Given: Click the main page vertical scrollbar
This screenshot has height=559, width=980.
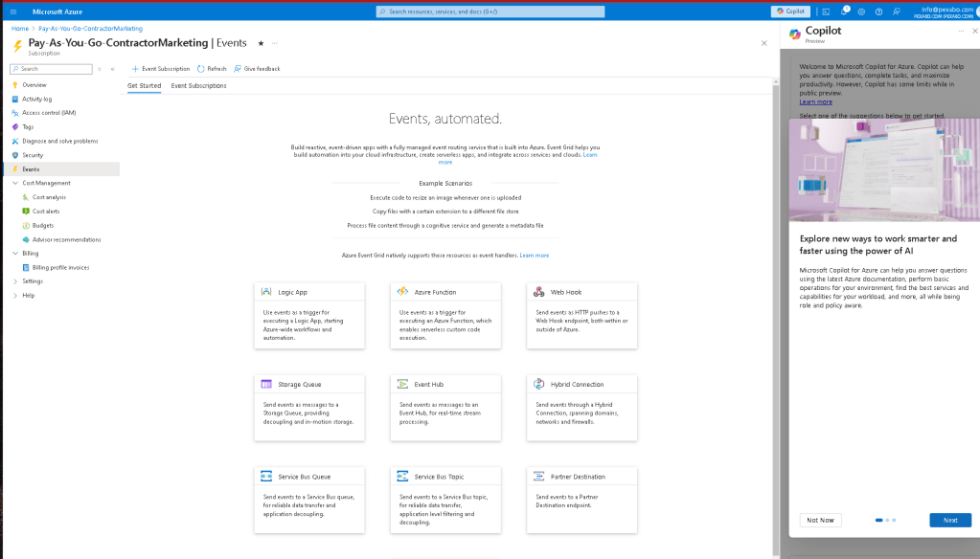Looking at the screenshot, I should 776,319.
